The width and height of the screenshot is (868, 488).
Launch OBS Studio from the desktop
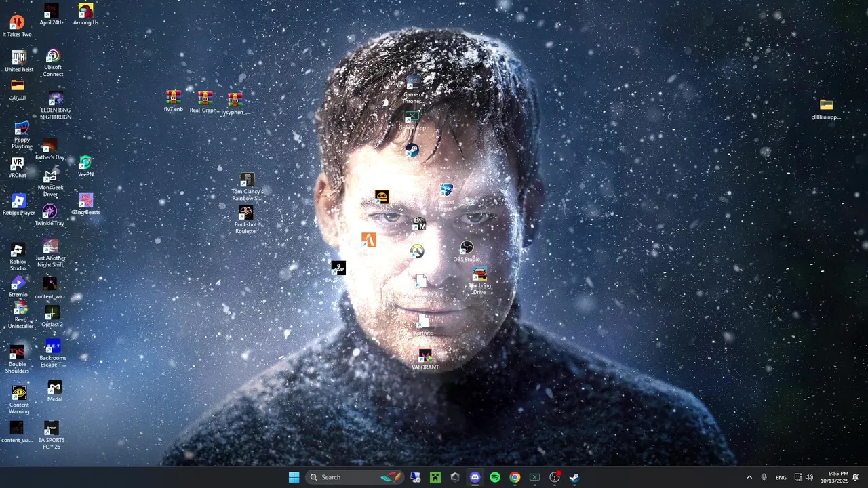467,251
